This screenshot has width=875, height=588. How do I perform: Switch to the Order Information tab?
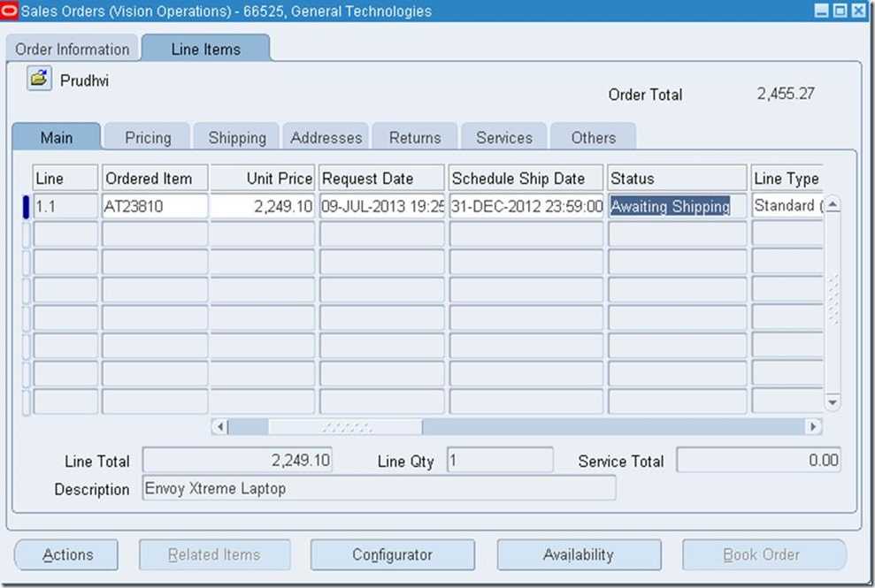pos(72,50)
